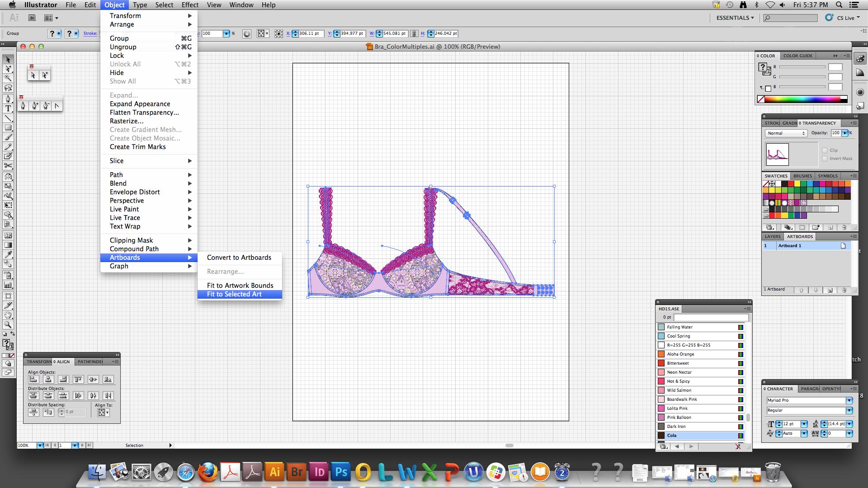Viewport: 868px width, 488px height.
Task: Select the Eyedropper tool
Action: pos(8,255)
